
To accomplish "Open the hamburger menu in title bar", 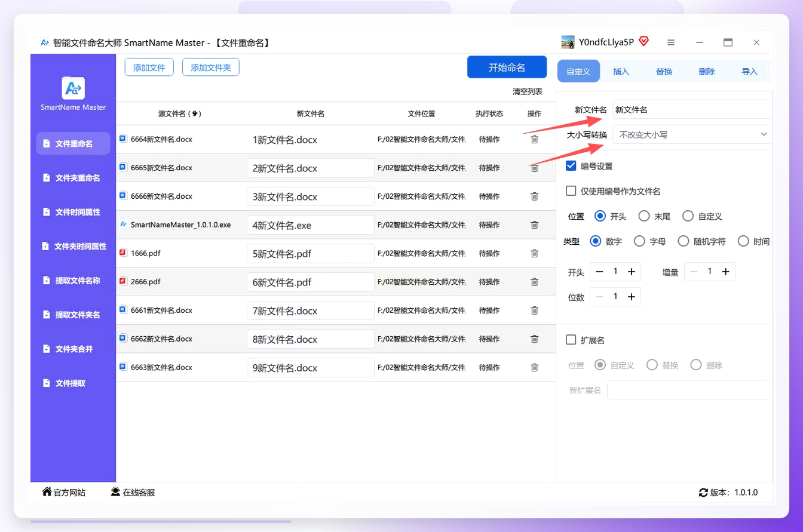I will click(671, 42).
